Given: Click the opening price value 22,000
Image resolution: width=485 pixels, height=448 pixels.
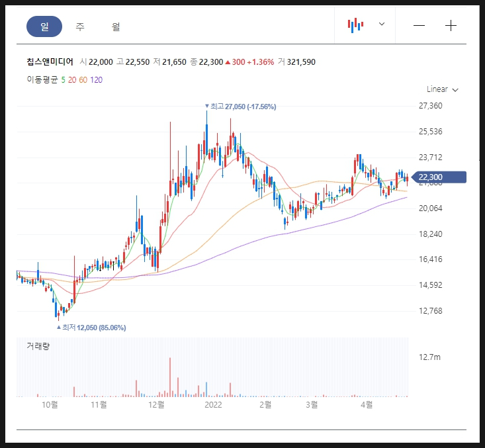Looking at the screenshot, I should click(101, 62).
